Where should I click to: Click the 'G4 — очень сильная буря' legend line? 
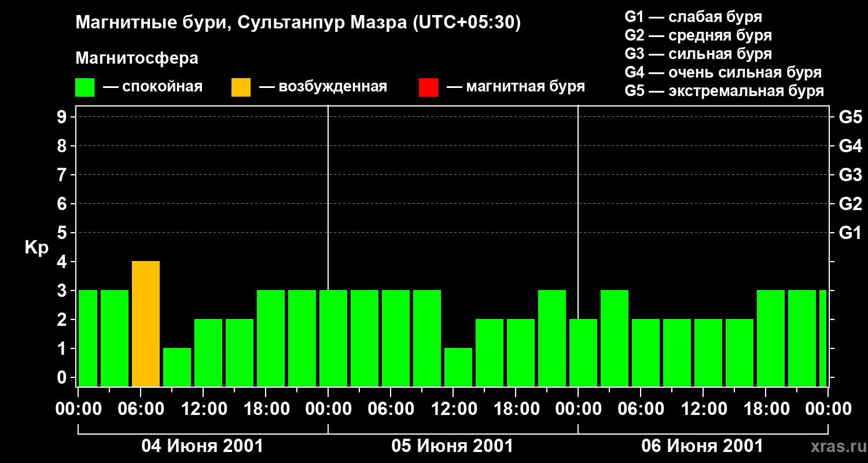coord(723,72)
